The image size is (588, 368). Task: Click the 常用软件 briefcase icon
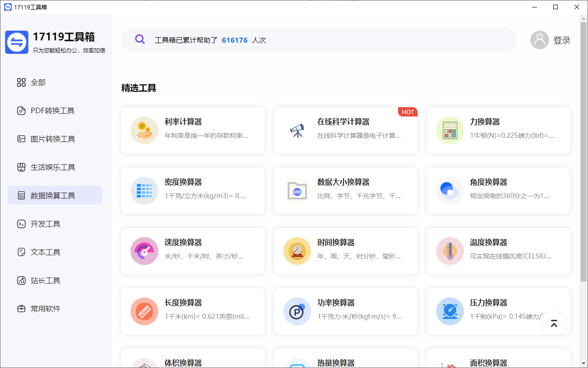pos(21,309)
